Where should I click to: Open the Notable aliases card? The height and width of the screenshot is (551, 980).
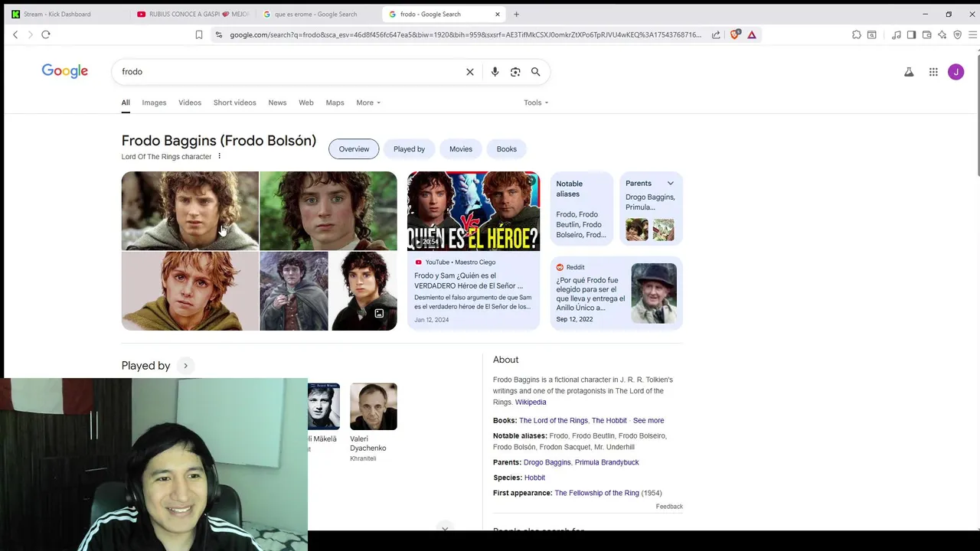[x=582, y=208]
